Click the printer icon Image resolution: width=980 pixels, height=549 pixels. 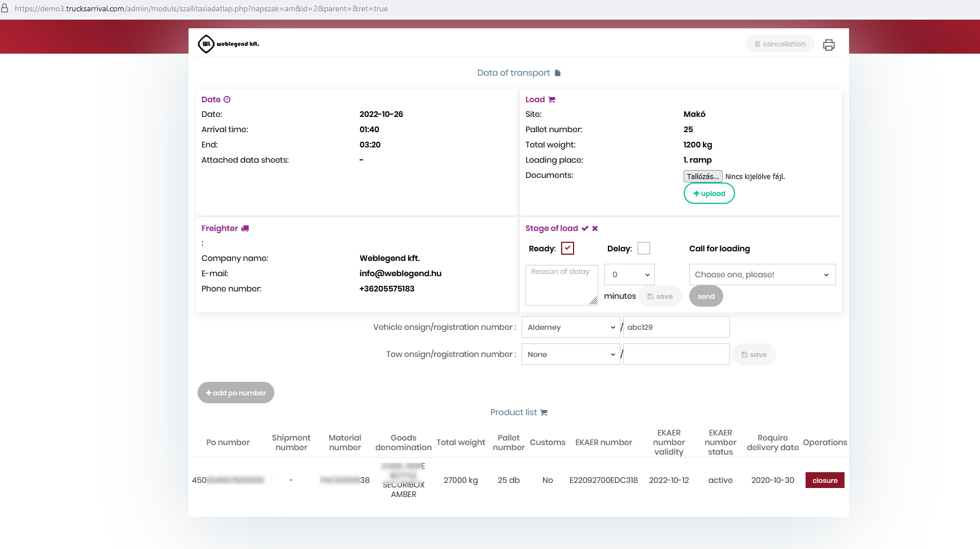(829, 45)
